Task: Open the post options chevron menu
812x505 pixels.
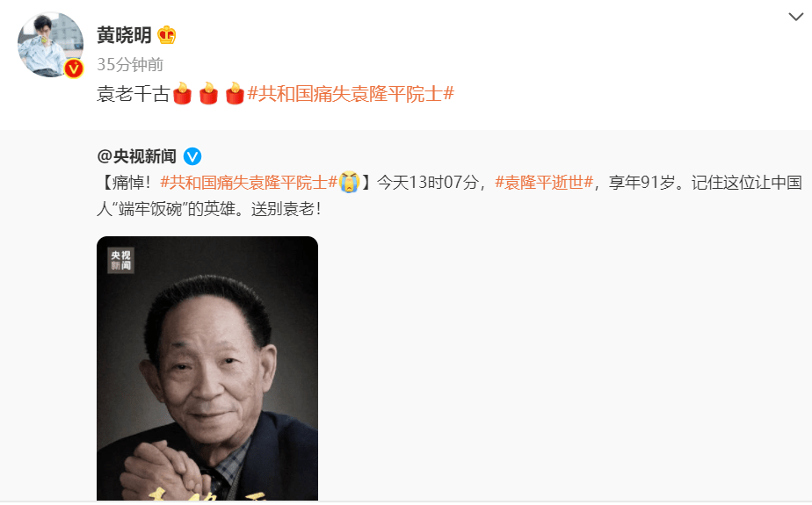Action: point(795,17)
